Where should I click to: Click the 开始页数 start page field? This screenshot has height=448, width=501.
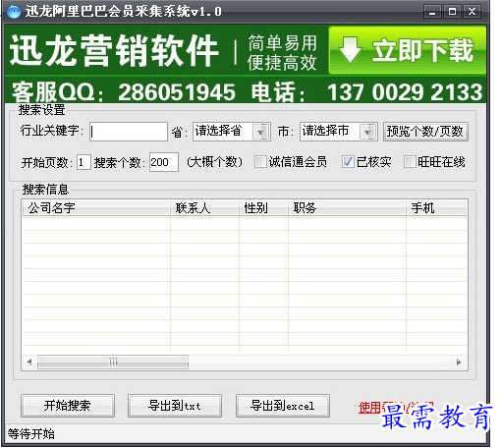[83, 162]
